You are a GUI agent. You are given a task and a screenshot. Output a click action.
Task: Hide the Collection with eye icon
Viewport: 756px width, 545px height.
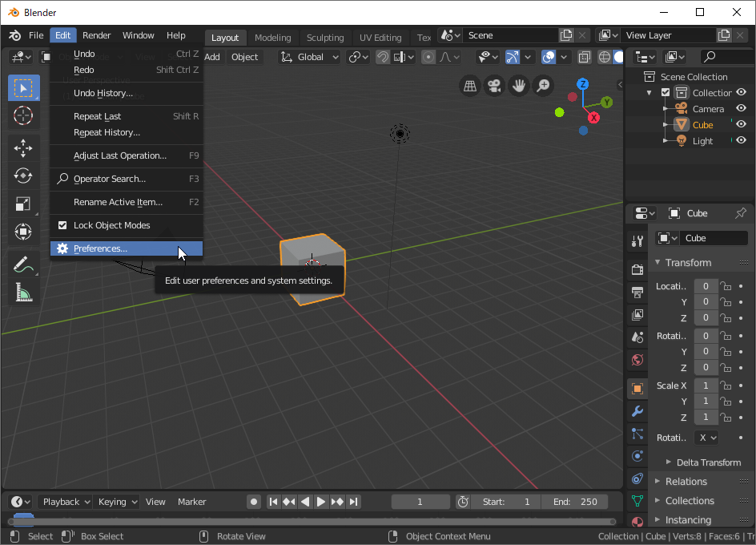[x=742, y=92]
